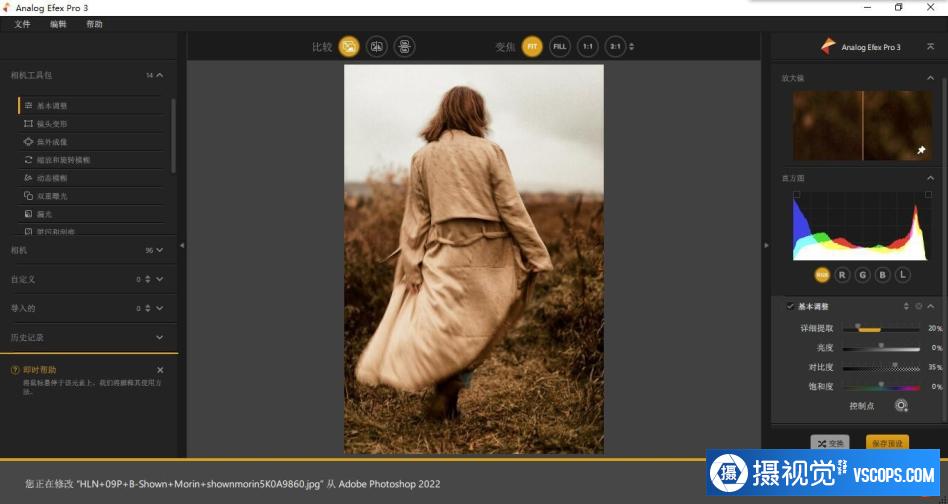
Task: Click the 基本调整 panel reorder arrows
Action: [x=906, y=306]
